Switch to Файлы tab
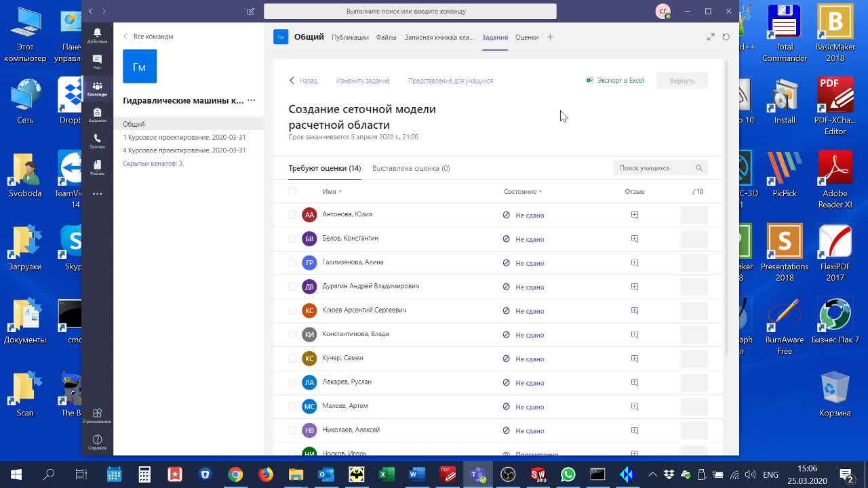This screenshot has height=488, width=868. tap(387, 37)
